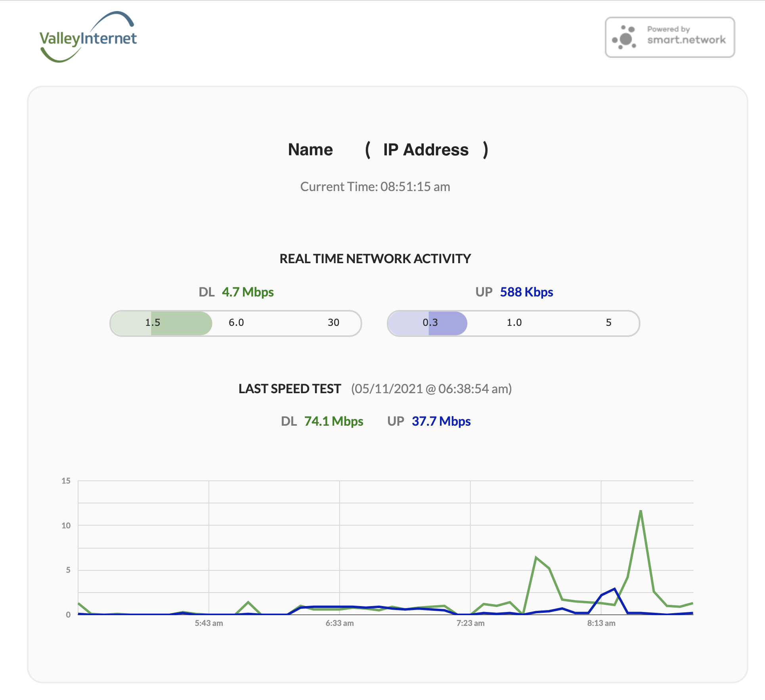Click the Name heading text
765x700 pixels.
point(310,150)
